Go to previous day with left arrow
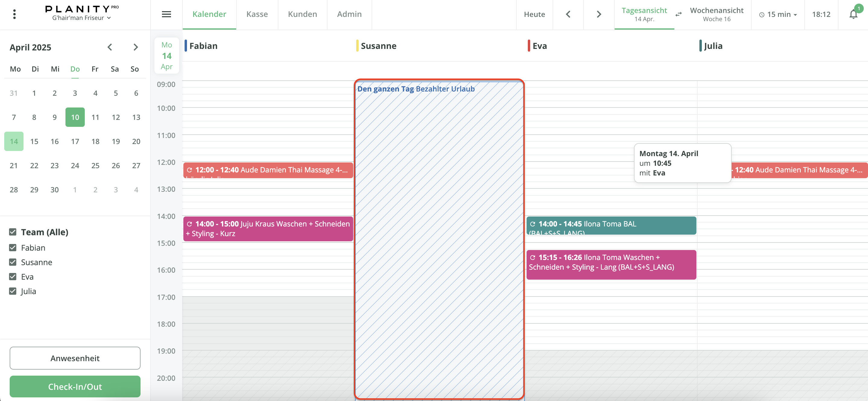Viewport: 868px width, 401px height. [x=568, y=14]
